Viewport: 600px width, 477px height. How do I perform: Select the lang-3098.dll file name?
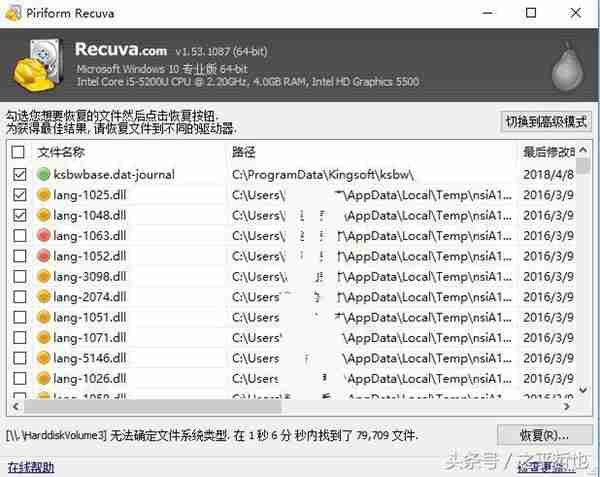90,277
